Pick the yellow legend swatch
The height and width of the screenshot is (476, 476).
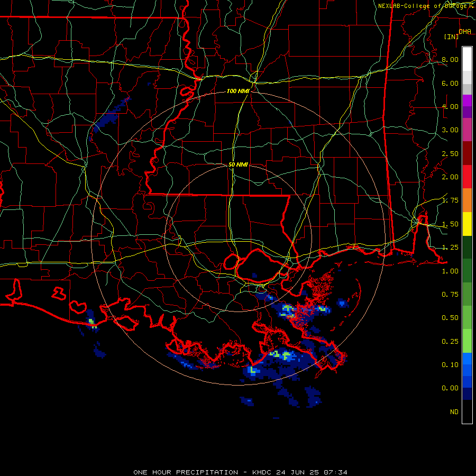(467, 224)
